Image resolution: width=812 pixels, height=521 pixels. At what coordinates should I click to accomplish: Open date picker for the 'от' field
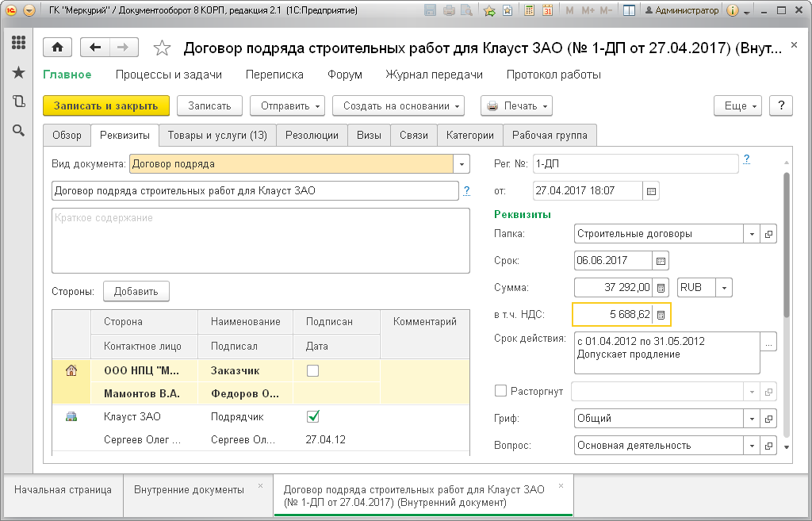point(651,191)
